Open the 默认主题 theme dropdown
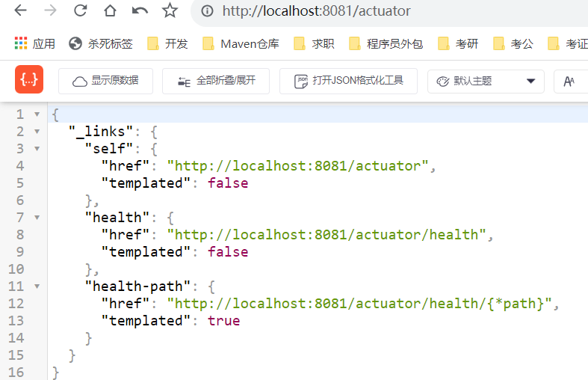This screenshot has width=588, height=380. pos(486,81)
